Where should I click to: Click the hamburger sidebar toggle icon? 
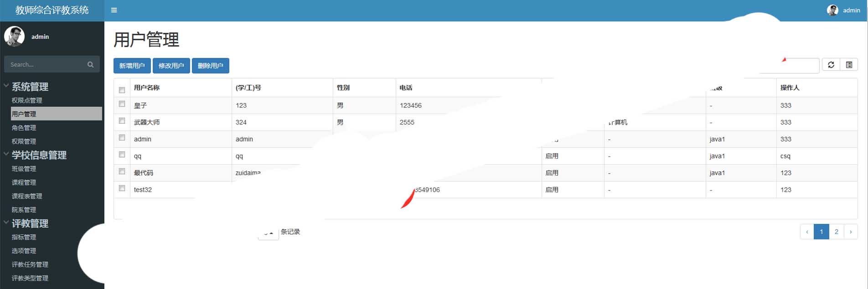(114, 10)
